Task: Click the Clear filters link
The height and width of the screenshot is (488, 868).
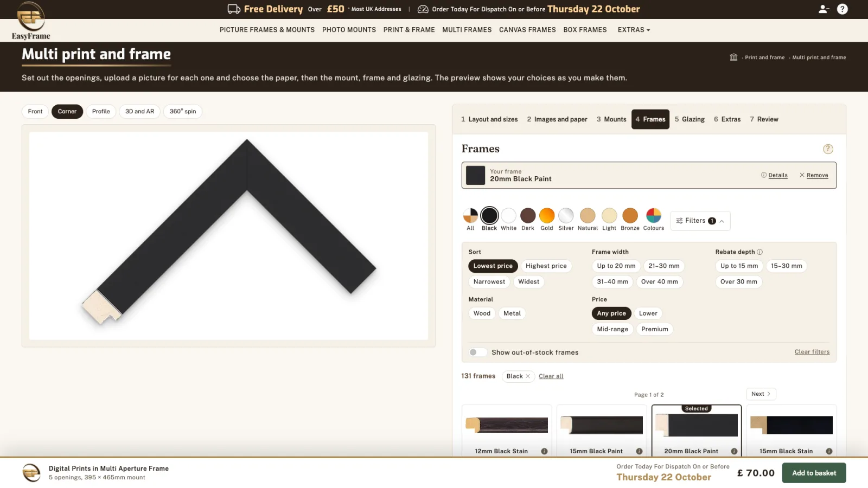Action: pyautogui.click(x=812, y=352)
